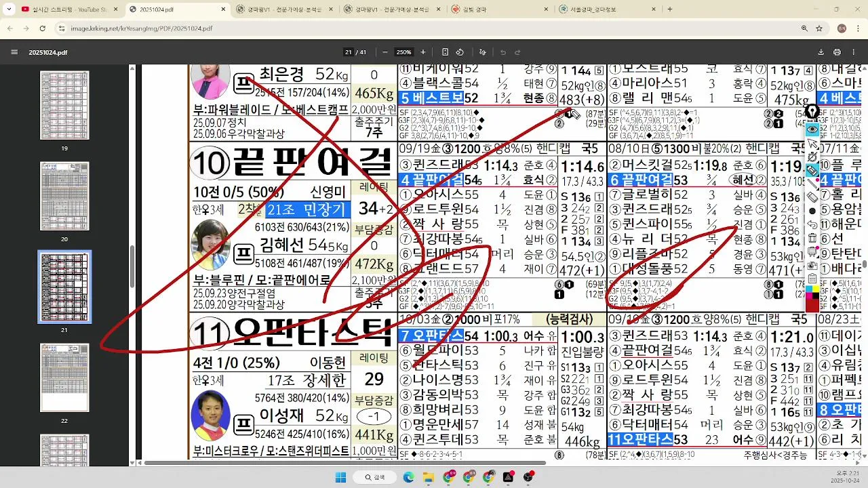868x488 pixels.
Task: Open OBS Studio from taskbar
Action: (x=528, y=477)
